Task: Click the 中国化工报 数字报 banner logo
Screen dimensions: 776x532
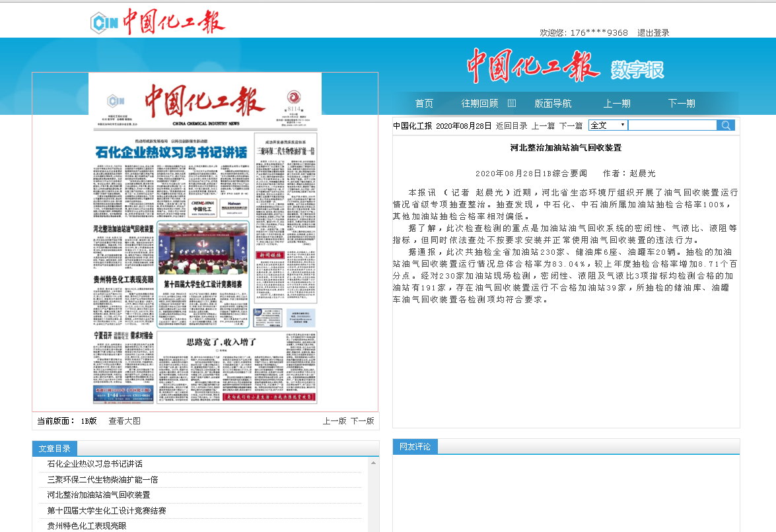Action: coord(565,67)
